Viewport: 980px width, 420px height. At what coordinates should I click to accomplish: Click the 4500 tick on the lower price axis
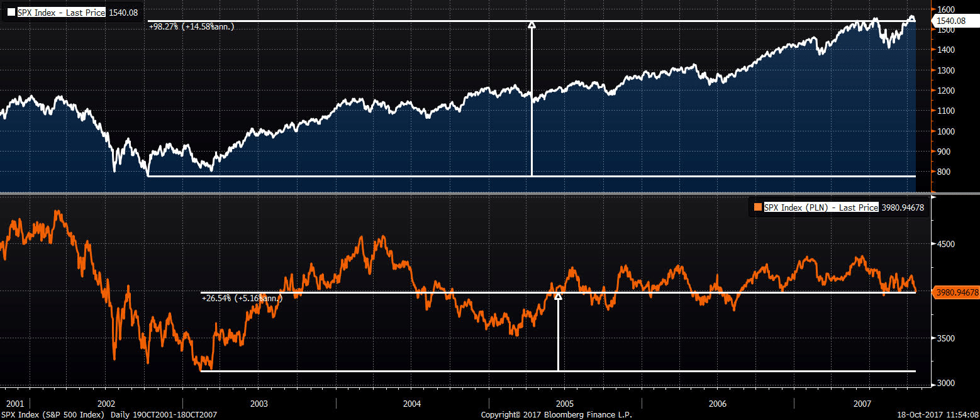pyautogui.click(x=946, y=244)
